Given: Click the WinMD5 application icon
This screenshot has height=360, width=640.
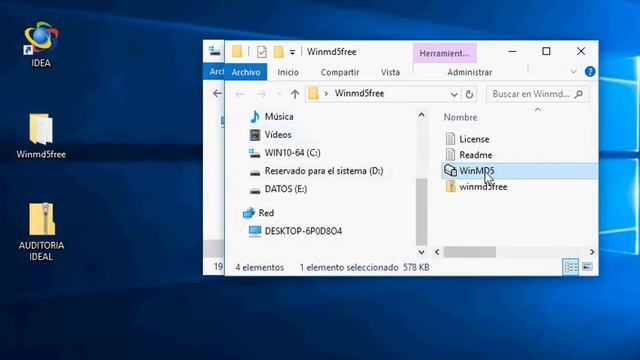Looking at the screenshot, I should click(x=450, y=171).
